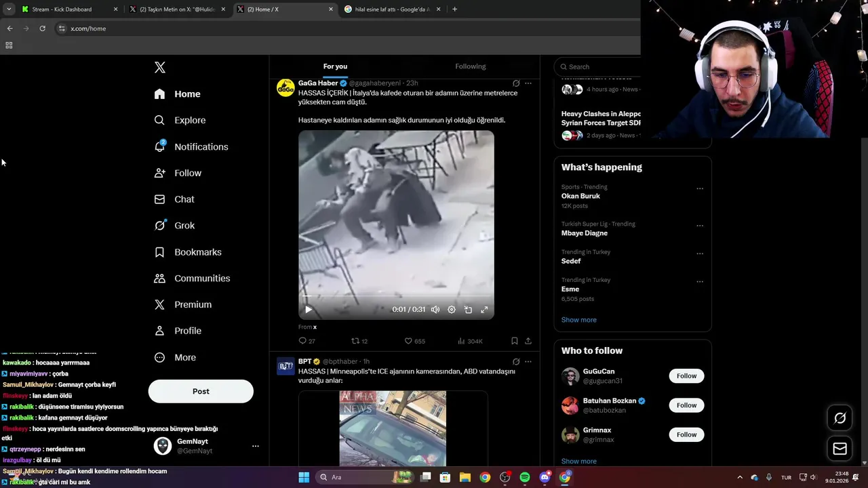
Task: Click the X search field
Action: [x=599, y=66]
